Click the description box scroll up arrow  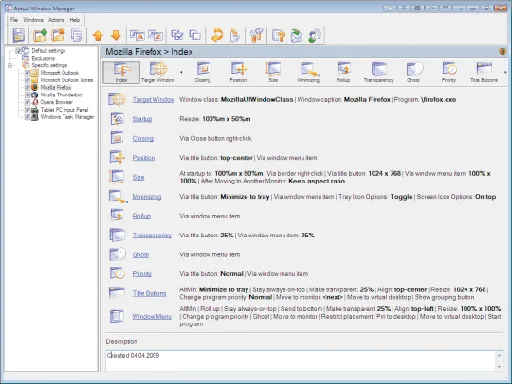coord(499,355)
